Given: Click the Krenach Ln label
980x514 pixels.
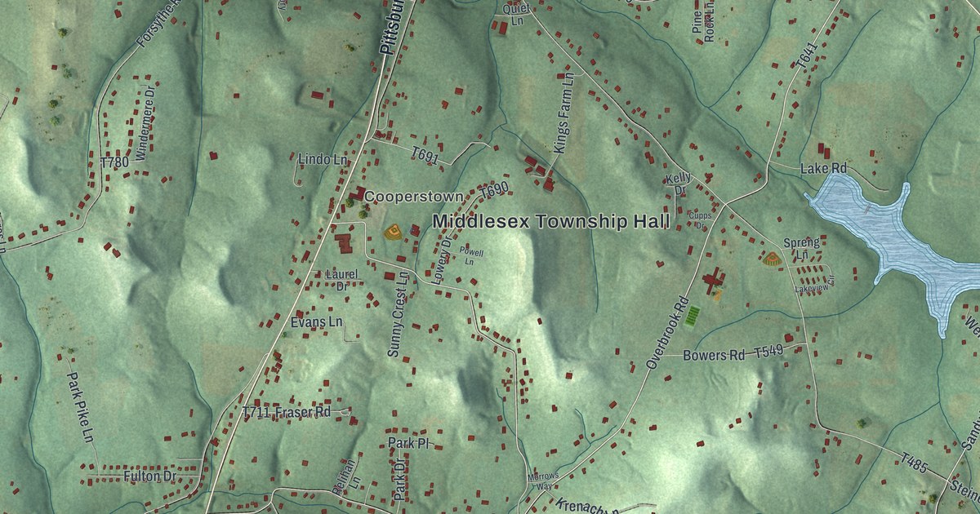Looking at the screenshot, I should point(586,506).
